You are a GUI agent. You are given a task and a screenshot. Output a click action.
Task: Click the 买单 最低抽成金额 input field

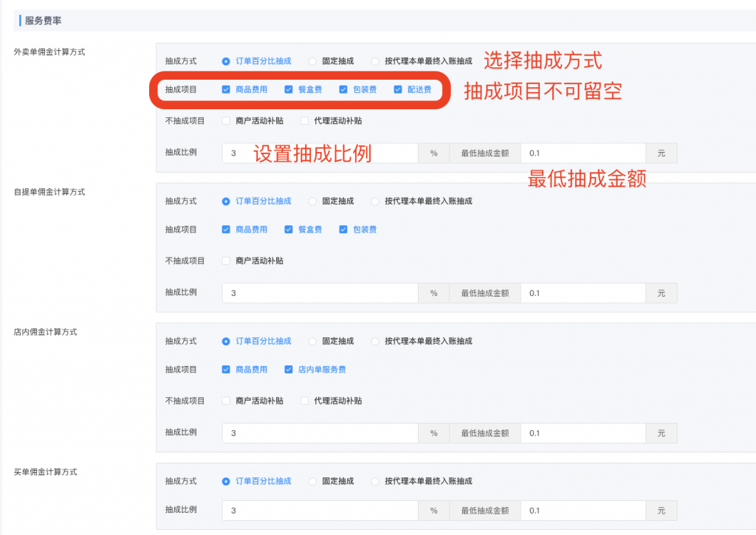(583, 510)
